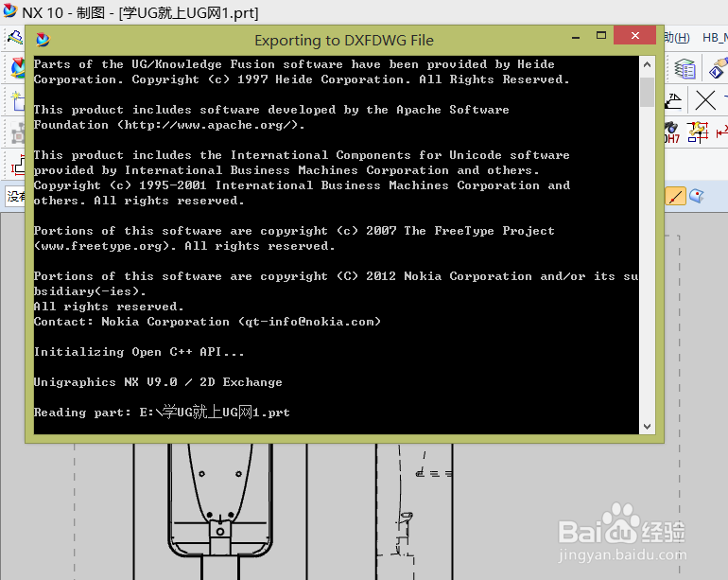Click the blue surface point snap icon
Screen dimensions: 728x580
pos(697,196)
